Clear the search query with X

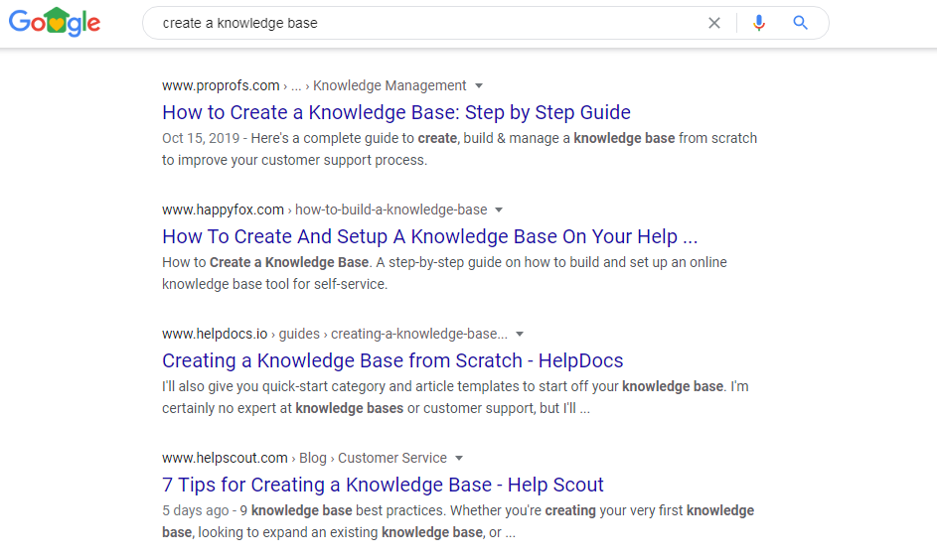pyautogui.click(x=713, y=23)
